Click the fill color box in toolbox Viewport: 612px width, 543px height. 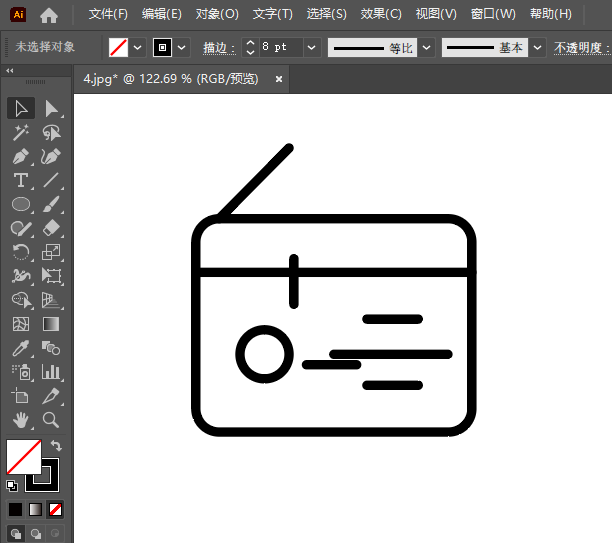(24, 457)
